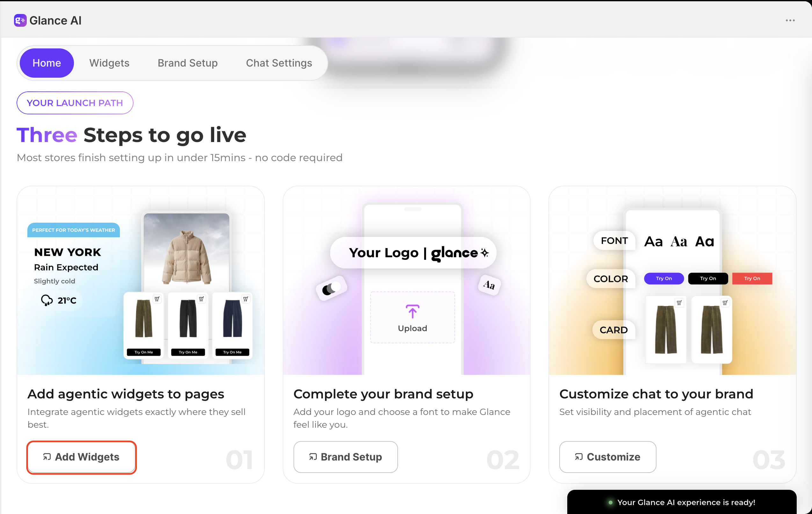Switch to the Home tab

(47, 63)
